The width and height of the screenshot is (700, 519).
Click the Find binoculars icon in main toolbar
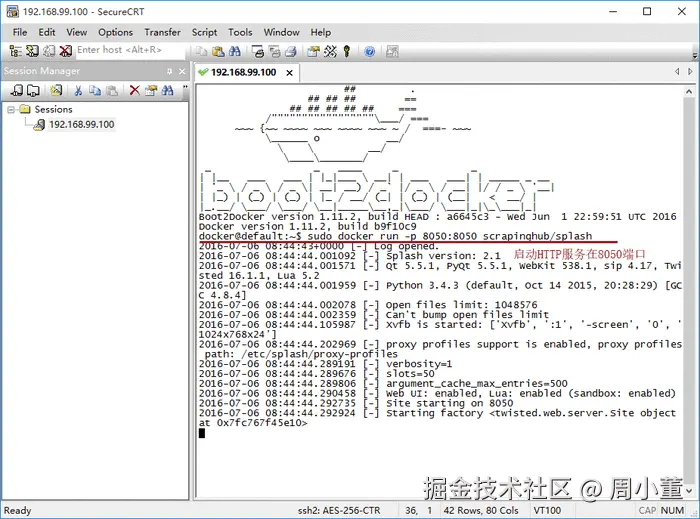point(235,52)
